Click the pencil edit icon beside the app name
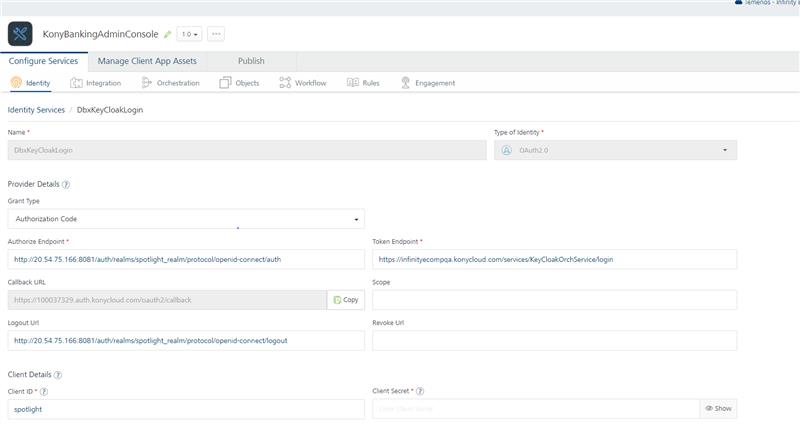Viewport: 800px width, 428px height. point(167,34)
